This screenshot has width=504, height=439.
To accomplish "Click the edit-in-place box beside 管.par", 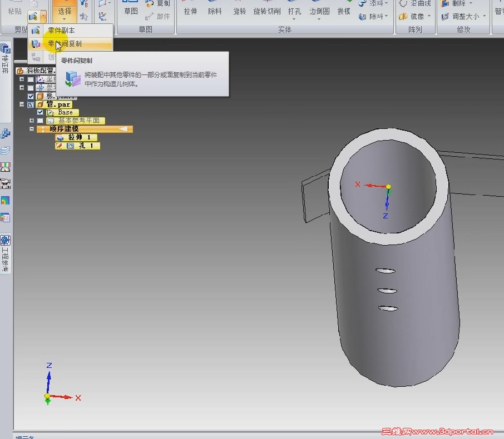I will pos(31,104).
